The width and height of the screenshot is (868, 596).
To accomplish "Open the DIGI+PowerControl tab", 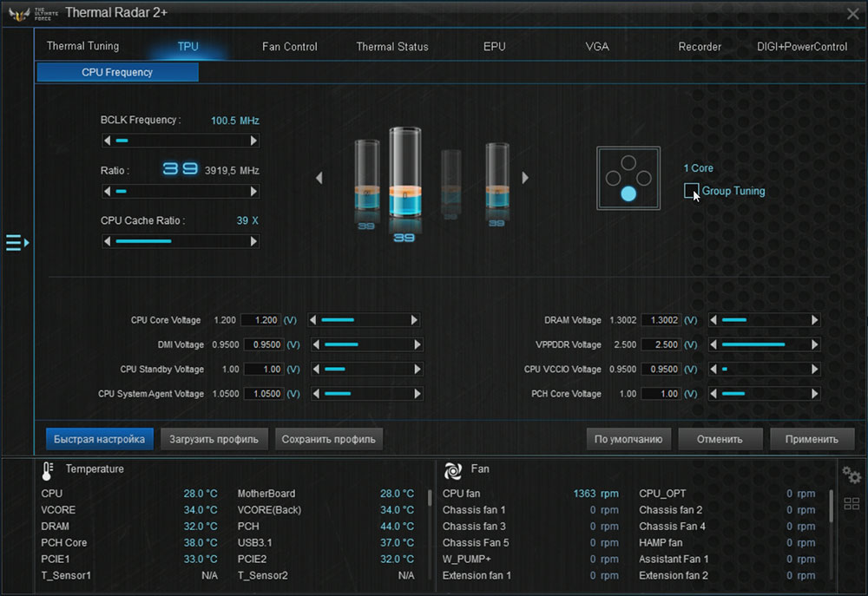I will [x=802, y=47].
